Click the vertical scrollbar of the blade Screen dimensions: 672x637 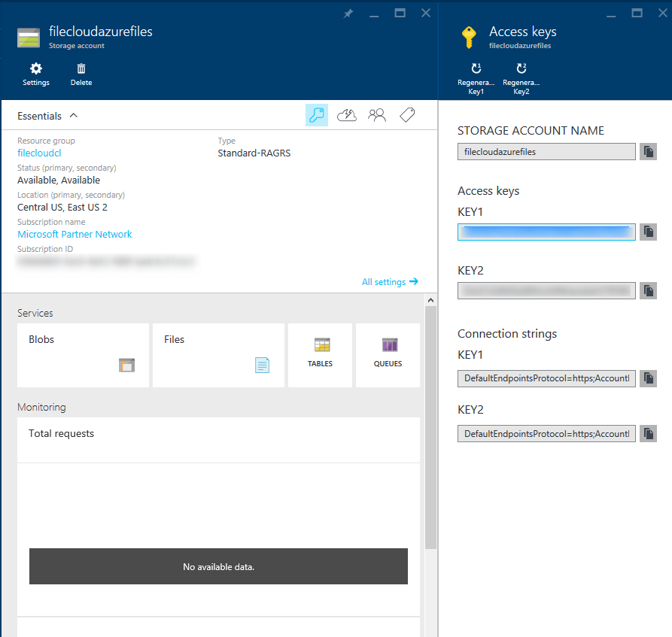pyautogui.click(x=430, y=429)
